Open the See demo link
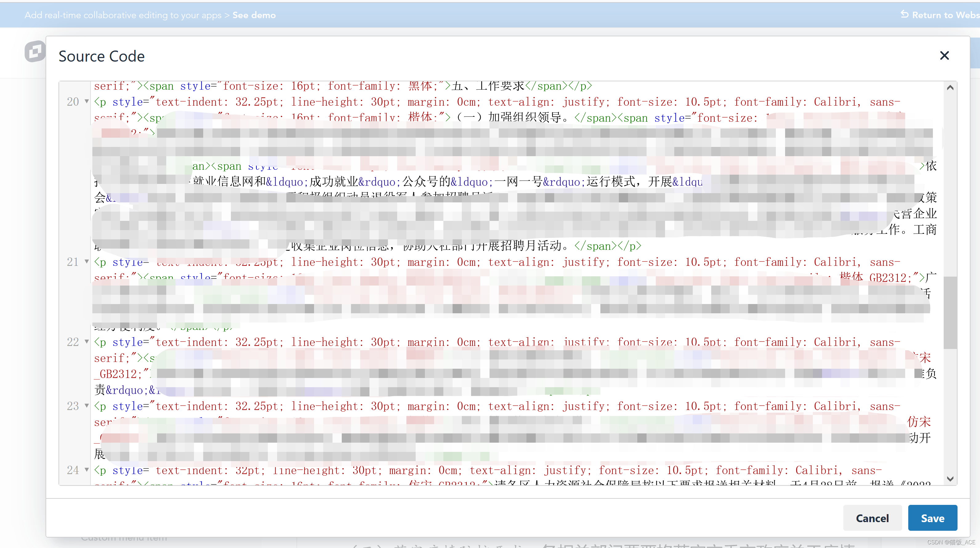 [x=254, y=15]
